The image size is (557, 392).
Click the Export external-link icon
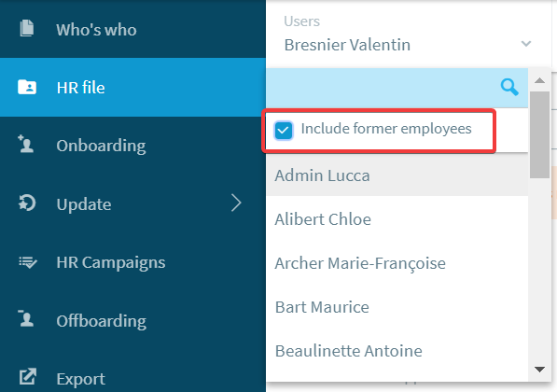pos(28,377)
